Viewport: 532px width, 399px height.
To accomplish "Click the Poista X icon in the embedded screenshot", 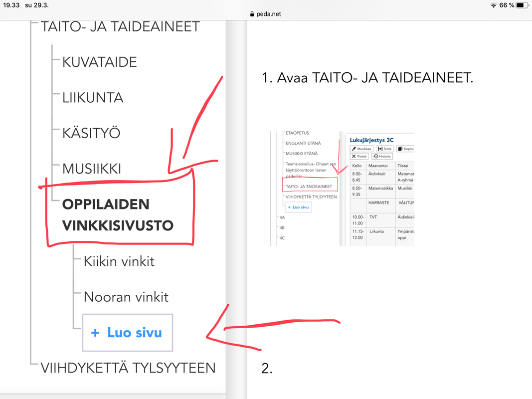I will (354, 156).
